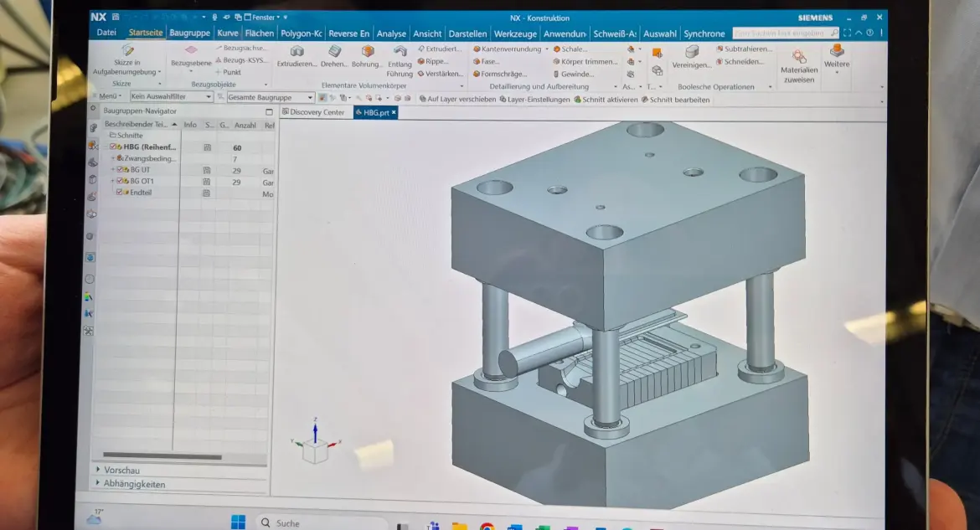Expand the Vorschau section
This screenshot has width=980, height=530.
point(98,470)
